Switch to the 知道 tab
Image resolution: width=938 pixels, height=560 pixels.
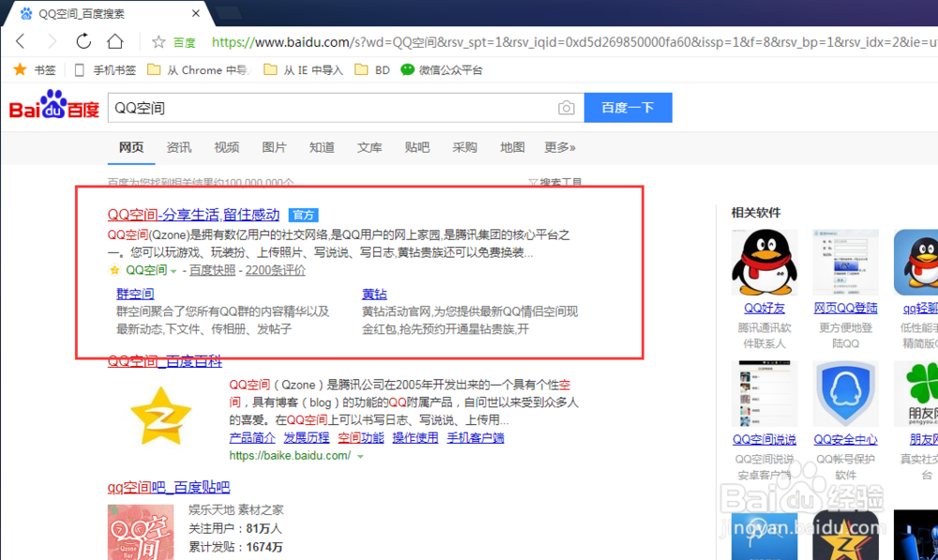click(x=322, y=148)
